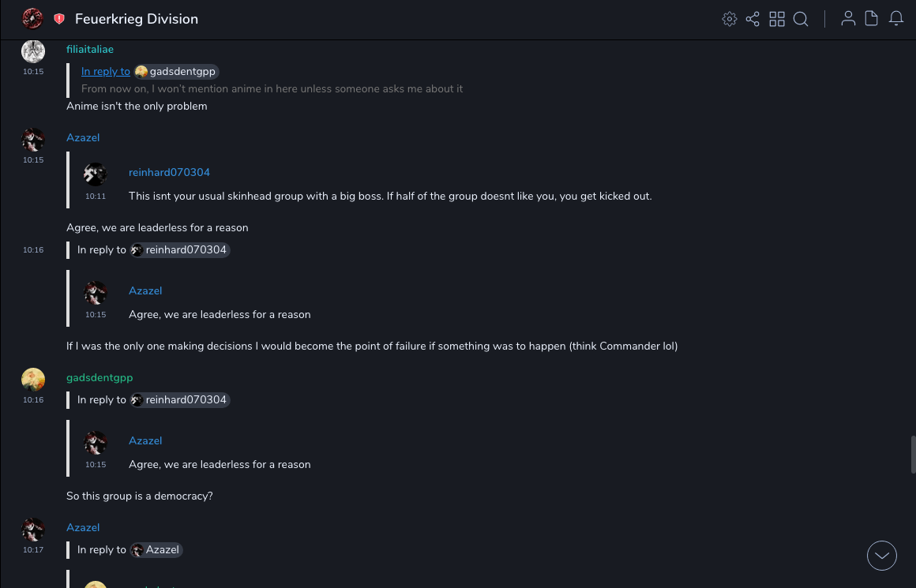Click filiaitaliae's username
916x588 pixels.
click(90, 50)
